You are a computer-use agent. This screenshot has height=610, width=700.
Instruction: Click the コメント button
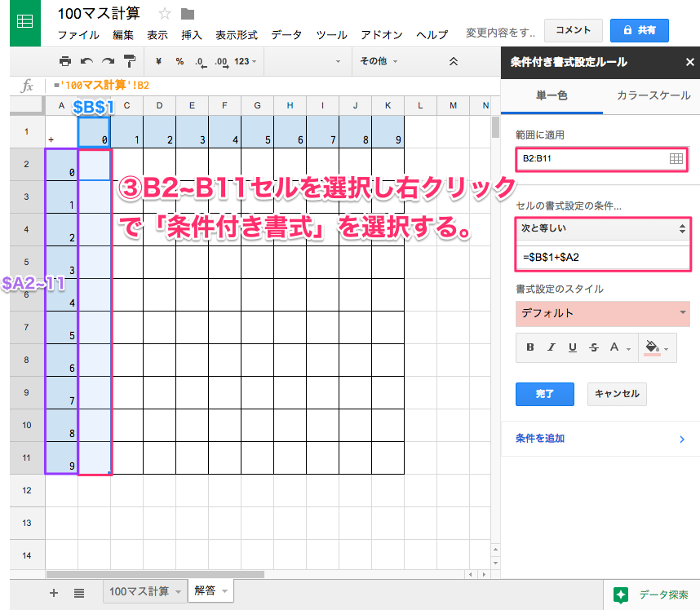pos(574,30)
